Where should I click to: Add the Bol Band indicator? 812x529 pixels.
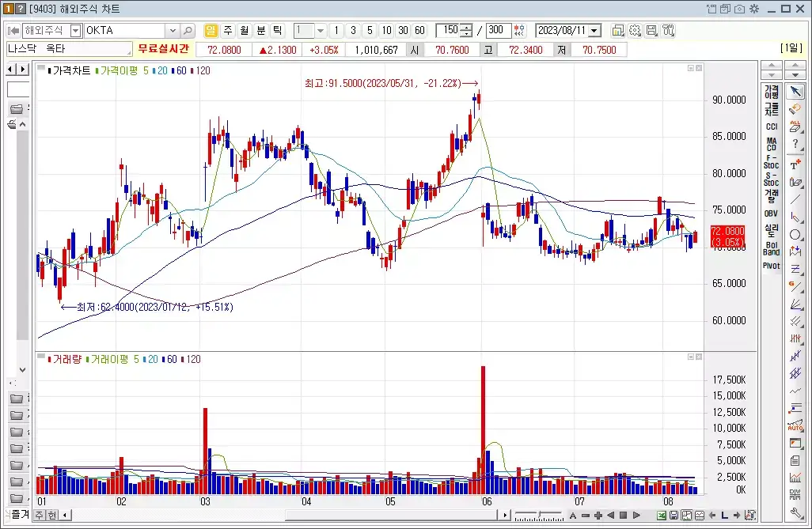click(771, 248)
